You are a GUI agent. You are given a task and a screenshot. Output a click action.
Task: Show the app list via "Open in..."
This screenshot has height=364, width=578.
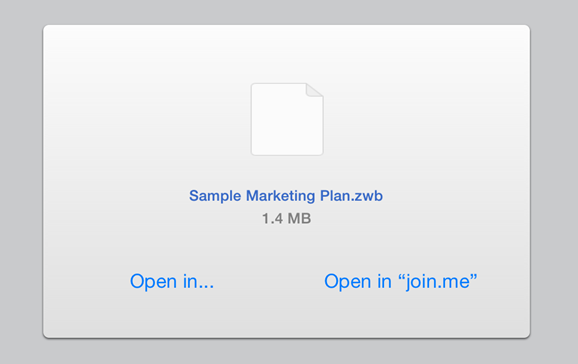[172, 282]
